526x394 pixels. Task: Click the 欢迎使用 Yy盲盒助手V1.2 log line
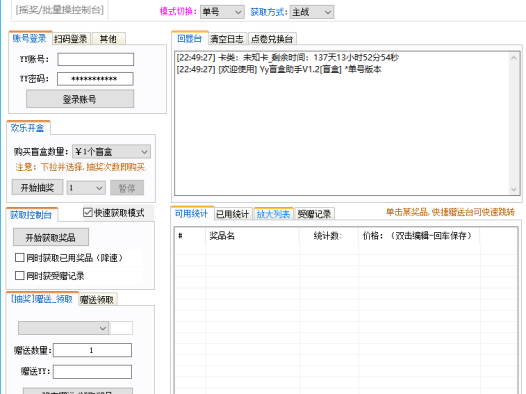click(279, 69)
